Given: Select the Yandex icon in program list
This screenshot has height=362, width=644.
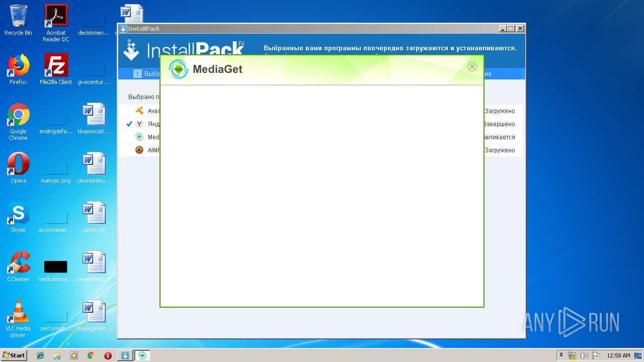Looking at the screenshot, I should click(x=139, y=124).
